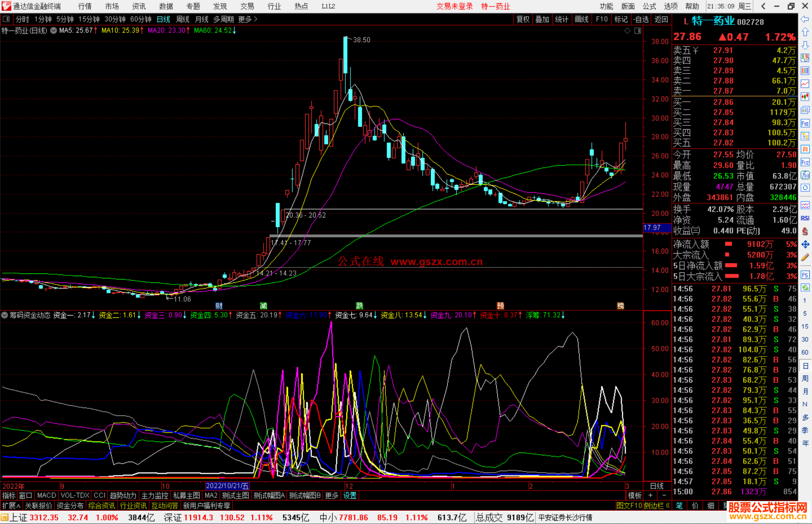Click the F10 company info sidebar icon
Image resolution: width=812 pixels, height=524 pixels.
[x=805, y=123]
